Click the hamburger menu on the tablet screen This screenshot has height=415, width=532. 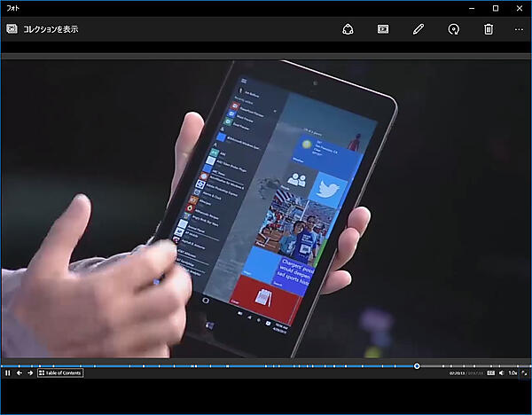tap(244, 81)
